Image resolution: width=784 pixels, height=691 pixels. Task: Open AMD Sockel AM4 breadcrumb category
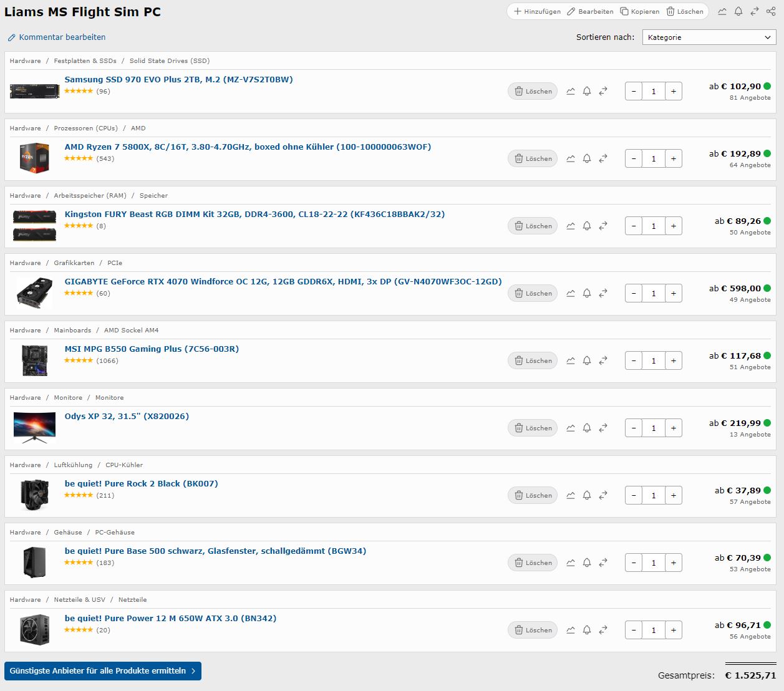point(131,330)
